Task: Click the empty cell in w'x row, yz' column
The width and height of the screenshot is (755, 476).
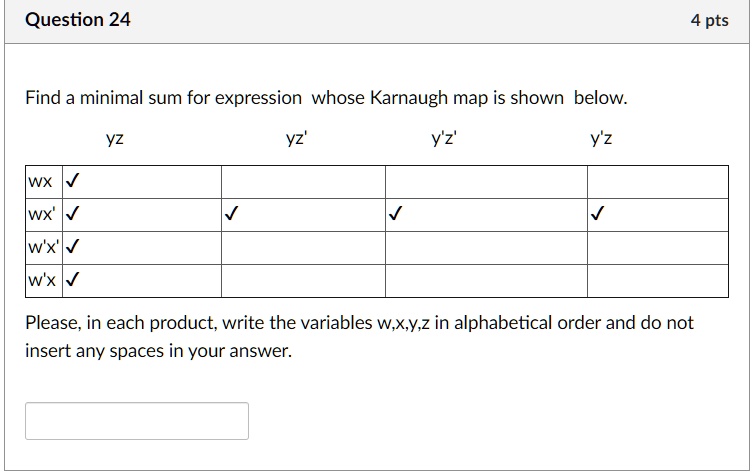Action: tap(303, 281)
